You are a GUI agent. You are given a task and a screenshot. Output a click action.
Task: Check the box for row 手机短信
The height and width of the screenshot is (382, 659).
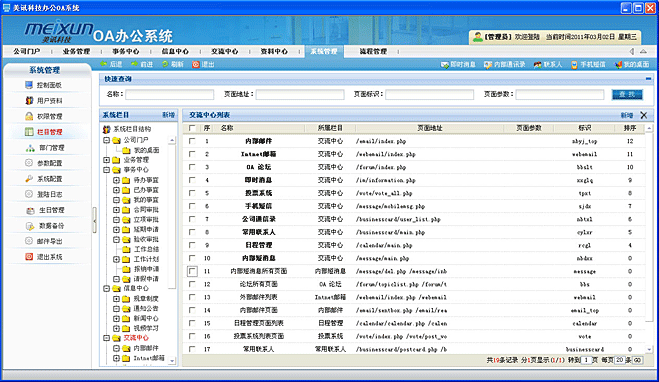(x=192, y=206)
